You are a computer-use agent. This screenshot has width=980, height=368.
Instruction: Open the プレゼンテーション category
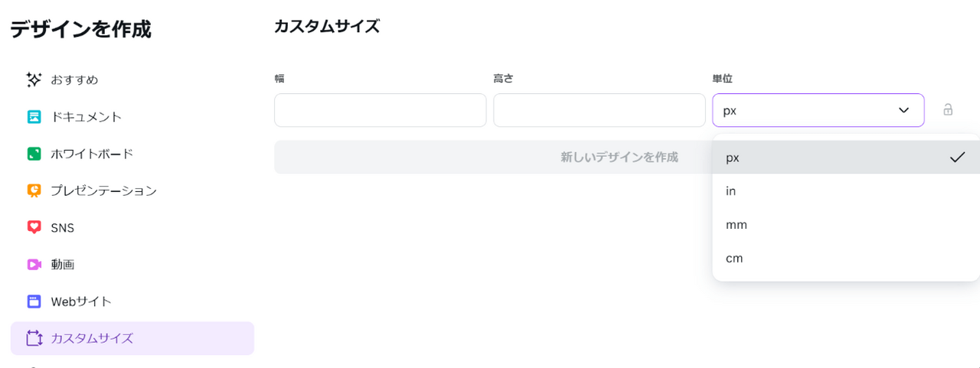click(132, 191)
